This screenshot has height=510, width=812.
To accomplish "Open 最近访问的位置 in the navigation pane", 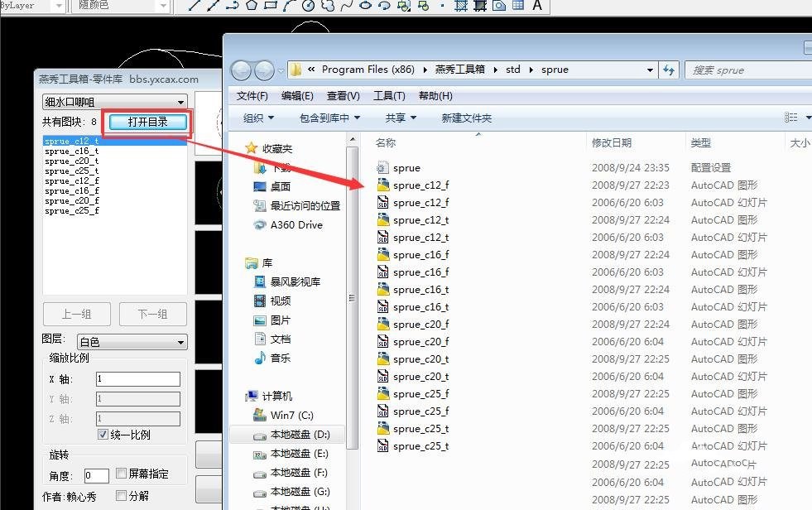I will point(305,205).
